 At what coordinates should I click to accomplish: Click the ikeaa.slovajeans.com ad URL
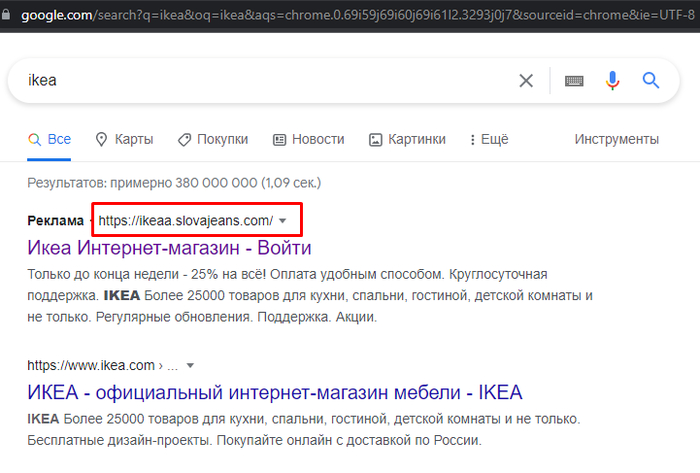pyautogui.click(x=185, y=220)
